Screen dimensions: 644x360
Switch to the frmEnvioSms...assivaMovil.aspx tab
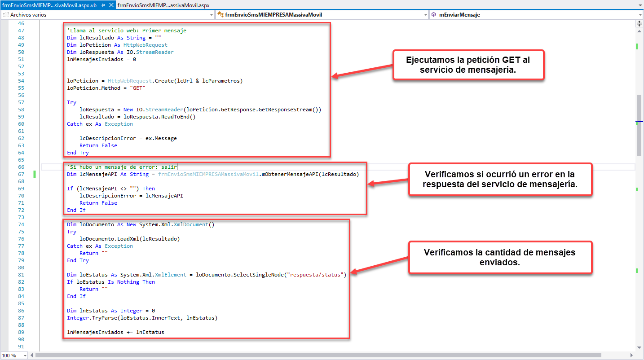click(x=157, y=5)
